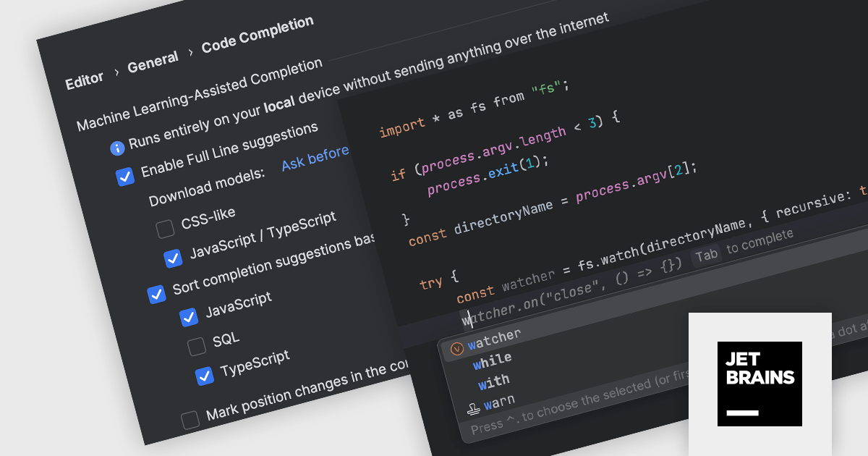
Task: Toggle Sort completion suggestions checkbox
Action: point(156,294)
